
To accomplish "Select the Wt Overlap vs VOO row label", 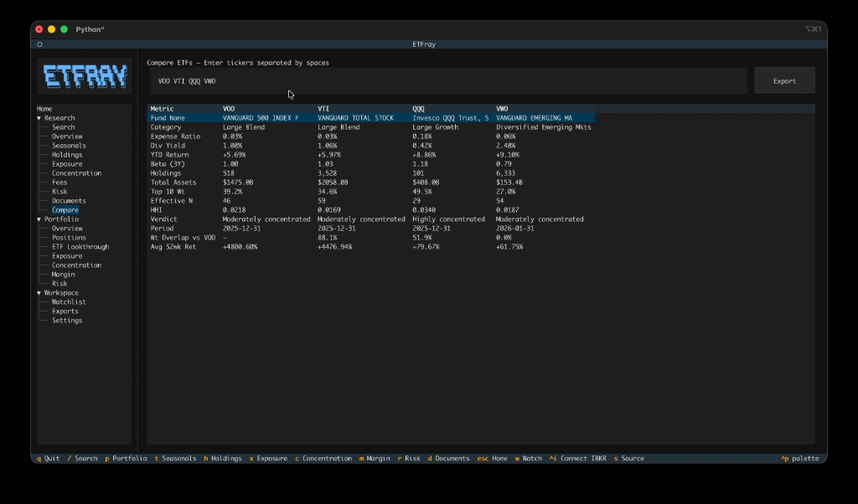I will click(183, 238).
